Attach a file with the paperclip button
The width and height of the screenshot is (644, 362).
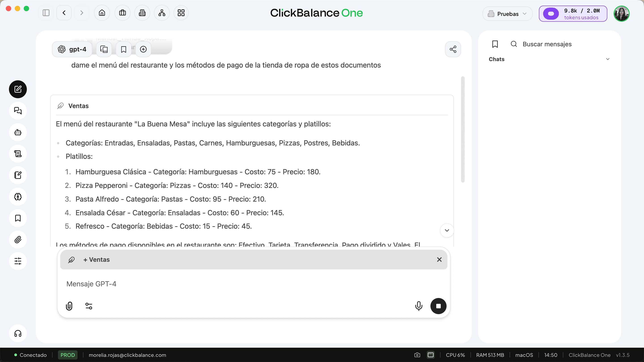tap(69, 306)
